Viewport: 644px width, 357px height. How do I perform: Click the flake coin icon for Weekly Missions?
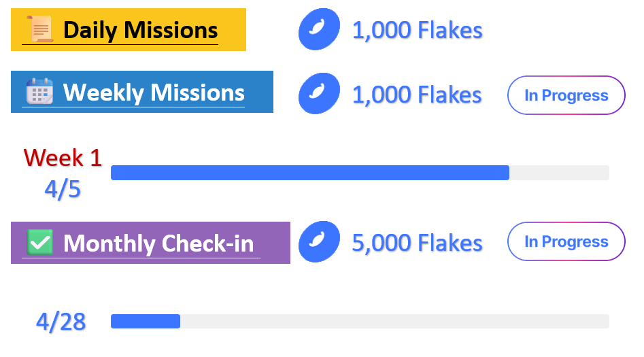319,94
